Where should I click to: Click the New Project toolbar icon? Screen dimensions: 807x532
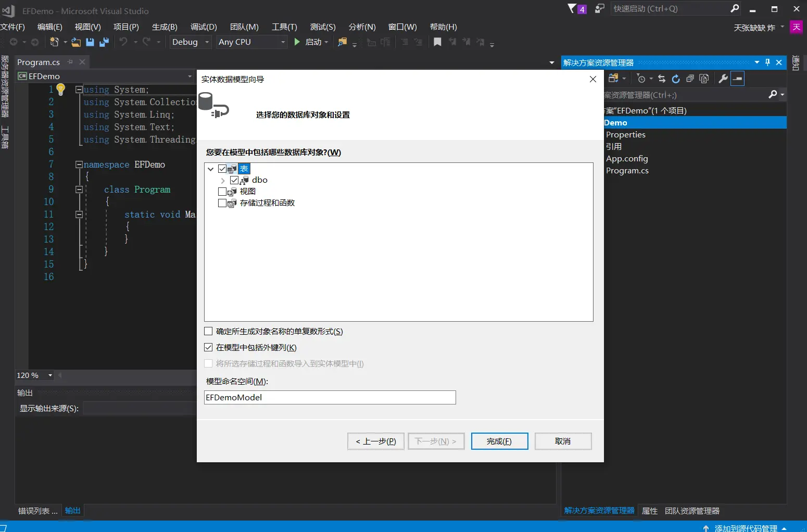54,42
